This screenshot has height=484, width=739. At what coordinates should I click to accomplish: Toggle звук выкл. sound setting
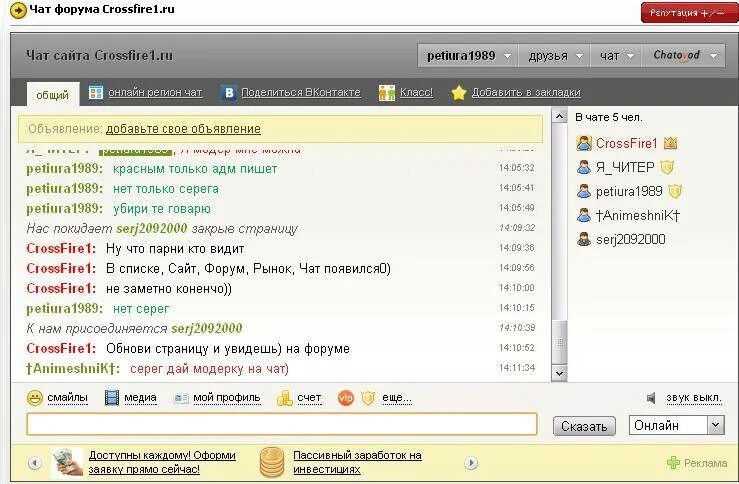(694, 398)
